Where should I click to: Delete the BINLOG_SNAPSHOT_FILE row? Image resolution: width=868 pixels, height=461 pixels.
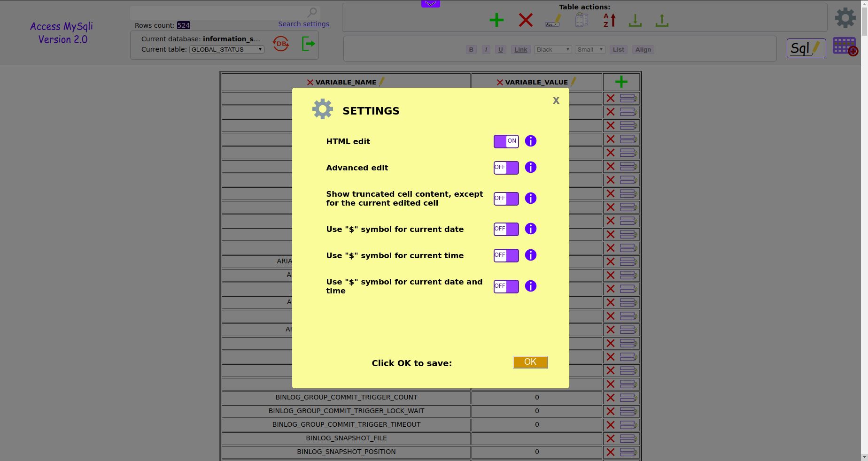coord(611,438)
